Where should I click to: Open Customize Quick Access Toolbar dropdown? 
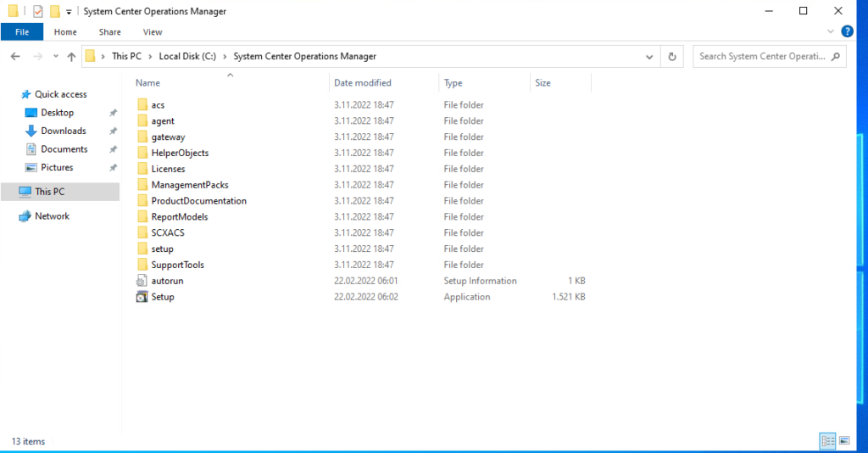69,12
